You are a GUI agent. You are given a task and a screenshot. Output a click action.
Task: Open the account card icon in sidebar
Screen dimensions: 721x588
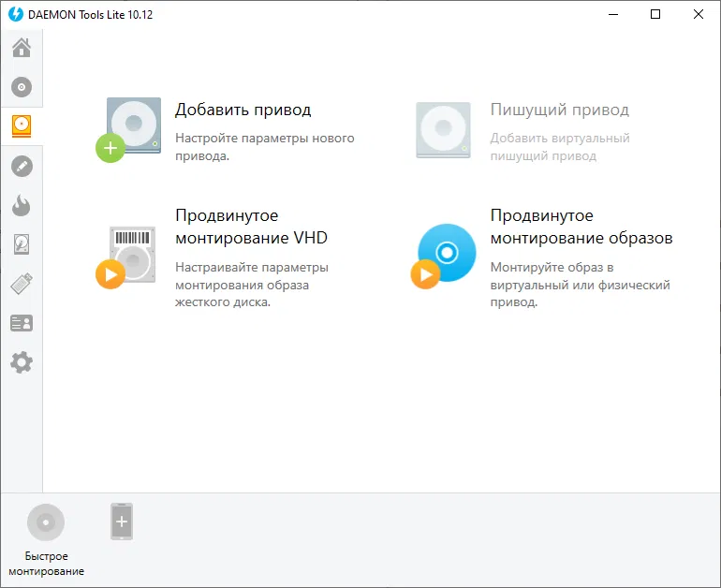[22, 323]
